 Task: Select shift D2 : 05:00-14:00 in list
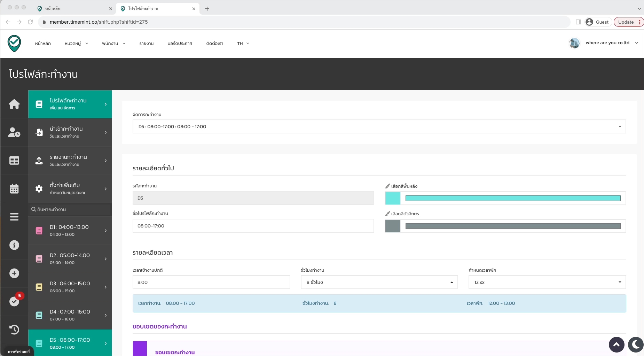click(x=70, y=258)
